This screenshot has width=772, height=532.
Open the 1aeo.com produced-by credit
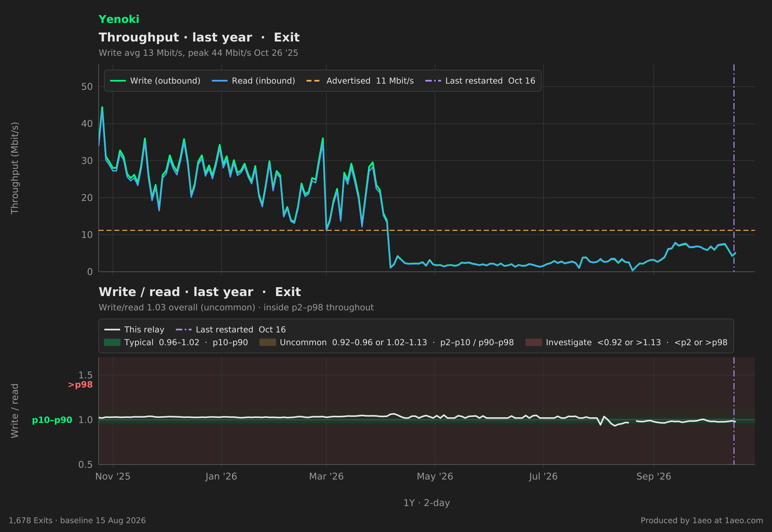tap(702, 521)
